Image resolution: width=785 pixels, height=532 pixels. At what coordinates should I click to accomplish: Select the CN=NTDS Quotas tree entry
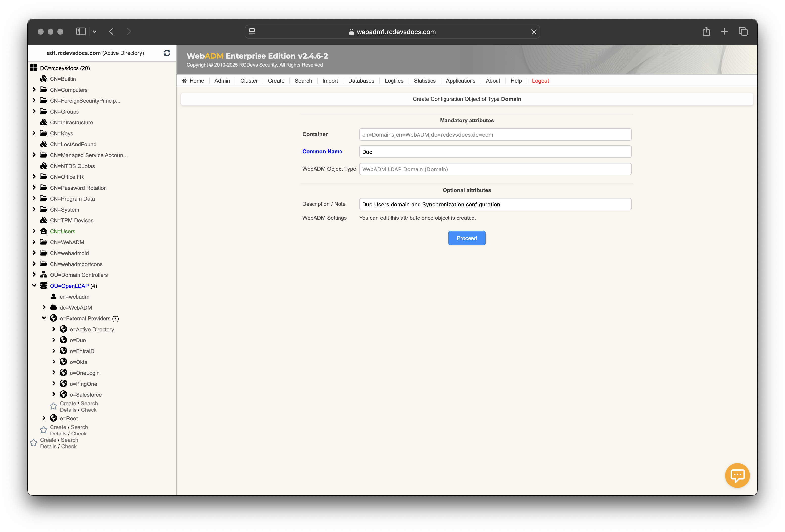[x=72, y=166]
